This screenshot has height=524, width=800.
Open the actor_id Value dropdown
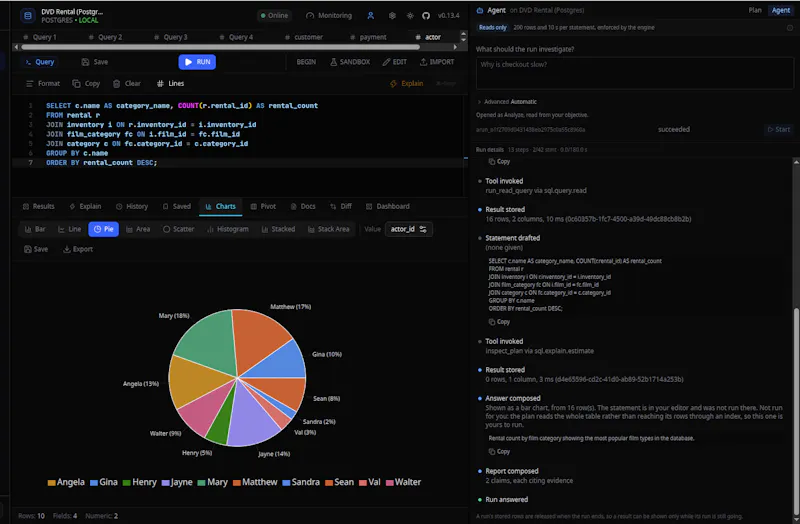coord(409,229)
